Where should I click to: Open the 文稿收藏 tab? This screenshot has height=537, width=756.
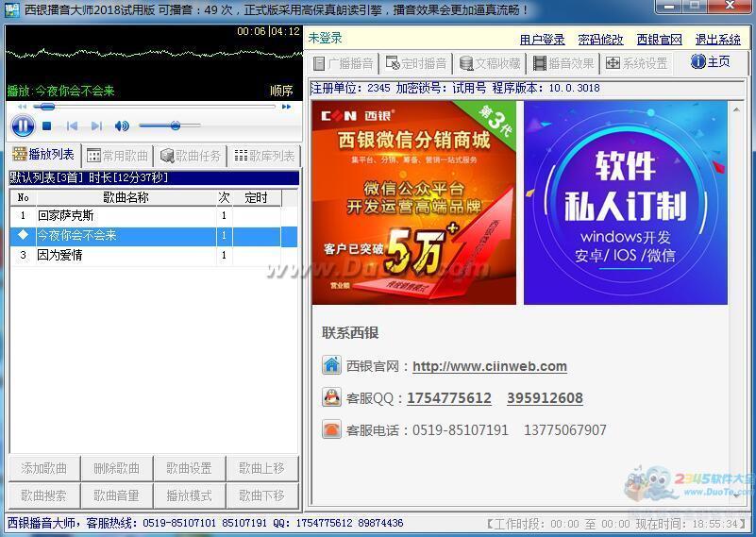pos(490,63)
